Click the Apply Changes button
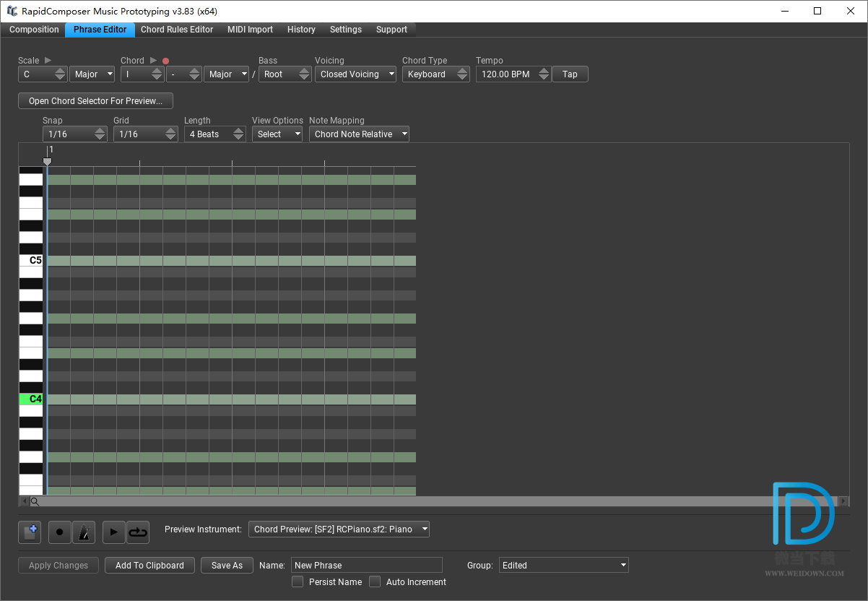Image resolution: width=868 pixels, height=601 pixels. [58, 566]
